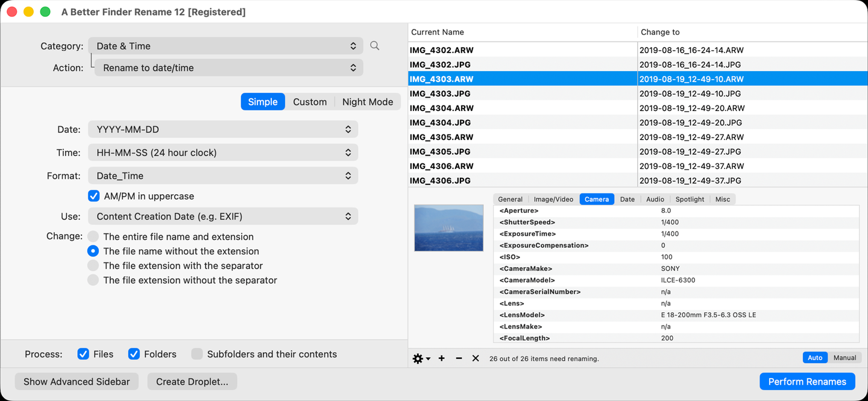
Task: Select the IMG_4305.ARW row
Action: coord(638,137)
